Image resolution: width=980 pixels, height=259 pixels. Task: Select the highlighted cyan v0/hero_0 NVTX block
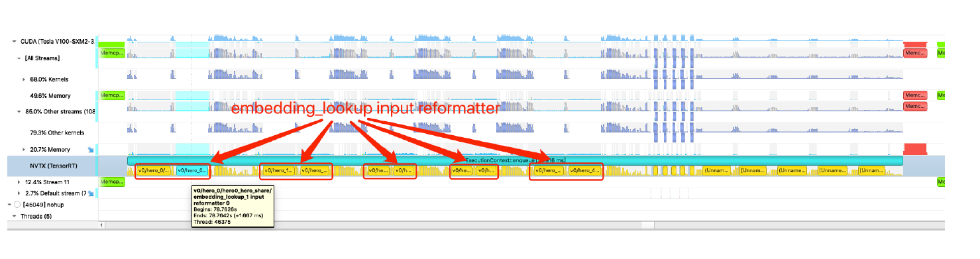192,171
